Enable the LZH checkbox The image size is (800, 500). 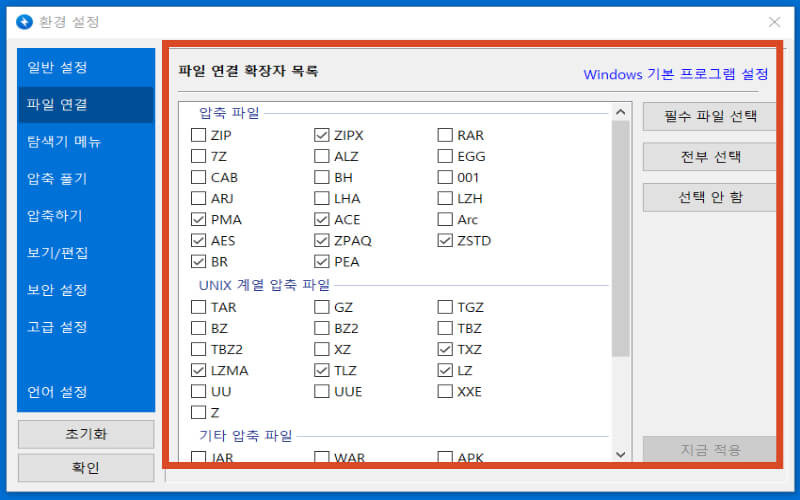[445, 198]
